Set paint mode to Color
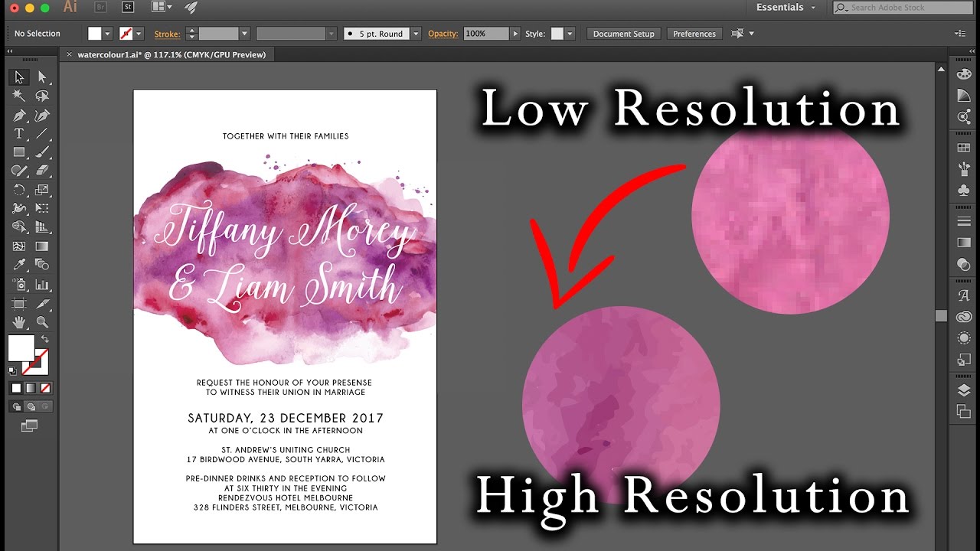This screenshot has width=980, height=551. coord(17,388)
